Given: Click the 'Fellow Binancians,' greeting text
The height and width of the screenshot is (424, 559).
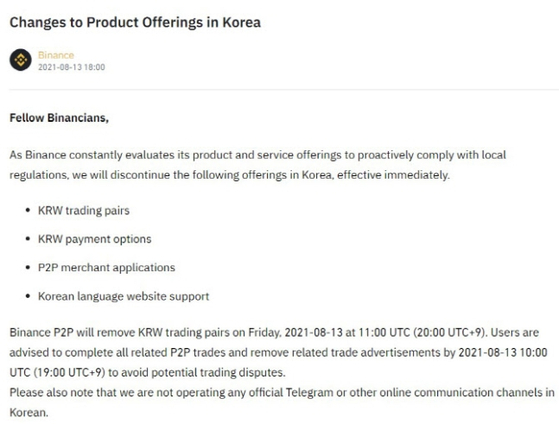Looking at the screenshot, I should click(59, 118).
